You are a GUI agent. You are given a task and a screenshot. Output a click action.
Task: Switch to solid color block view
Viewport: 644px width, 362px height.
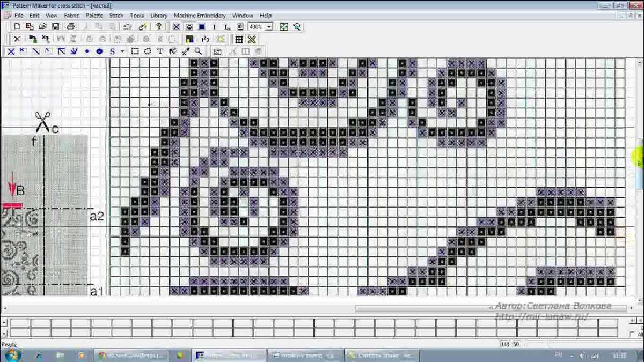pos(202,27)
